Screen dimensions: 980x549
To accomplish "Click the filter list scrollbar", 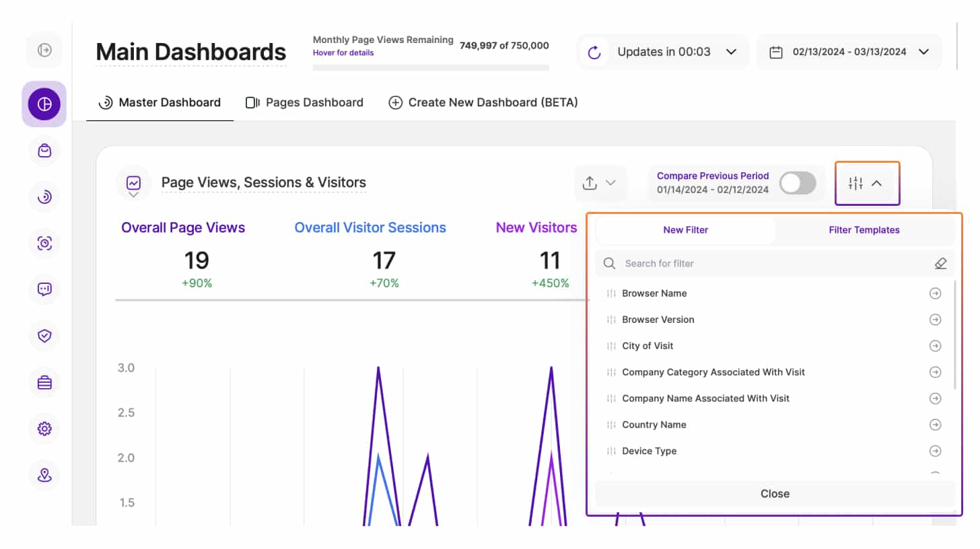I will point(955,336).
